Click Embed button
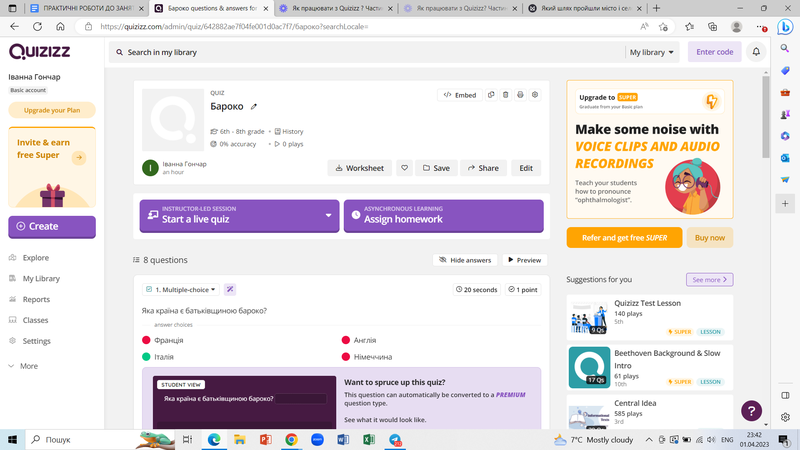Screen dimensions: 800x450 click(459, 95)
